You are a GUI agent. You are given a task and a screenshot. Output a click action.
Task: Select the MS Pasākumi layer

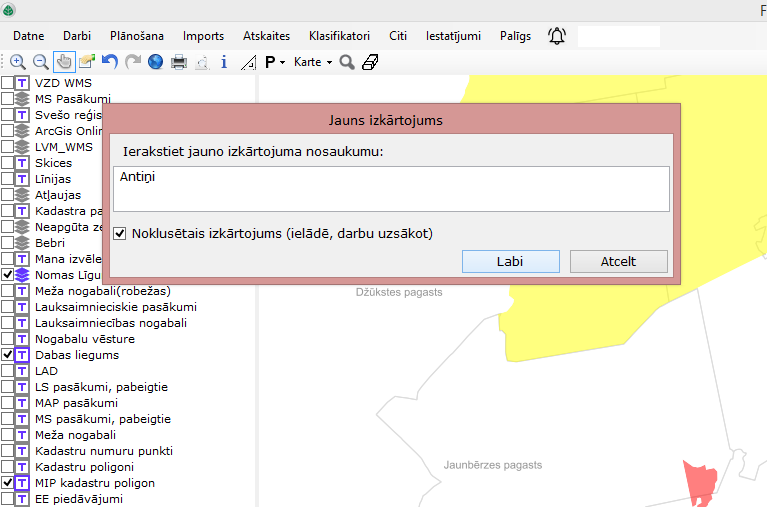pyautogui.click(x=73, y=99)
